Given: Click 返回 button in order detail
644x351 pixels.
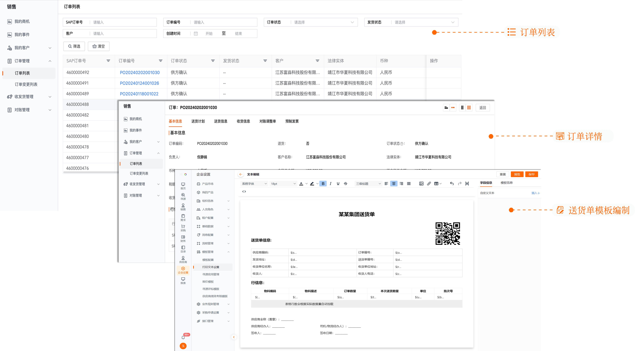Looking at the screenshot, I should click(x=482, y=108).
